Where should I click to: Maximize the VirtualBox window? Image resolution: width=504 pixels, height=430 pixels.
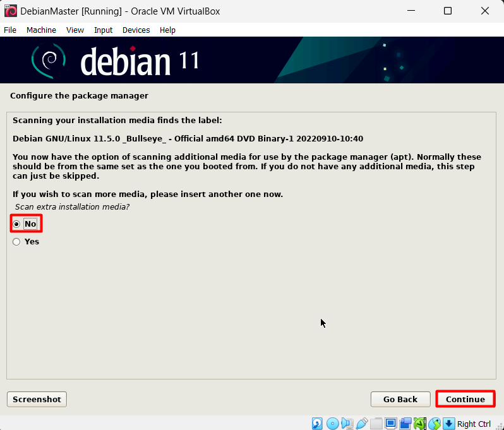[x=447, y=11]
